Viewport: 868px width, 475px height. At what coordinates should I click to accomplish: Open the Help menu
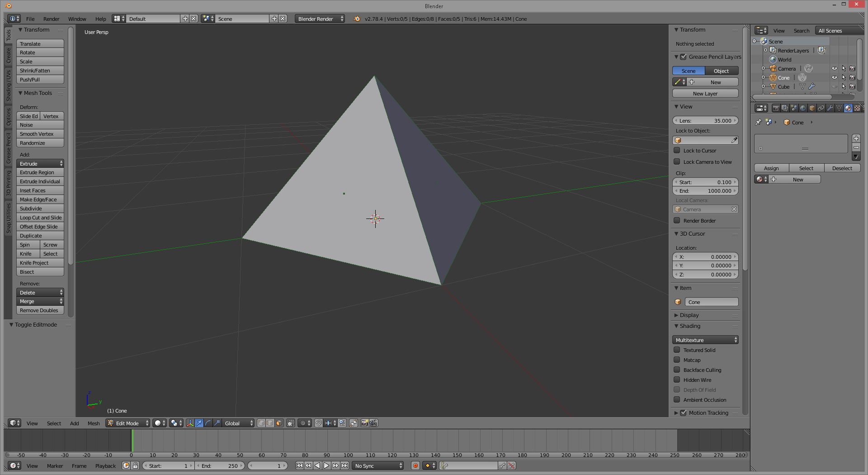click(100, 19)
